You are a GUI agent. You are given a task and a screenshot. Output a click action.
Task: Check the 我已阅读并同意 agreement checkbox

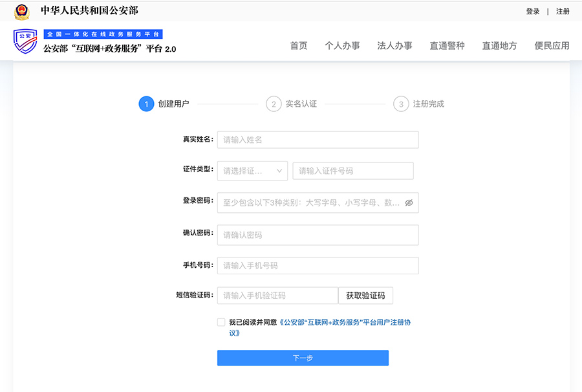point(222,322)
